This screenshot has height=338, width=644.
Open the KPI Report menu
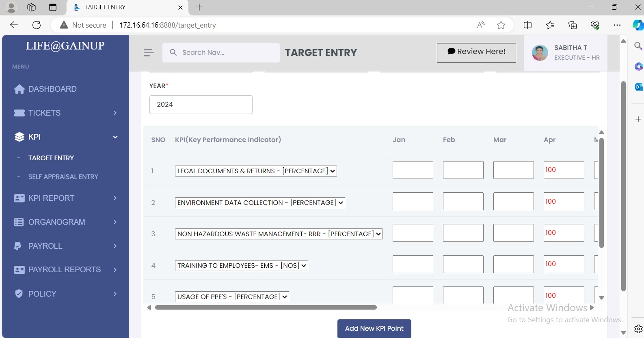click(51, 198)
